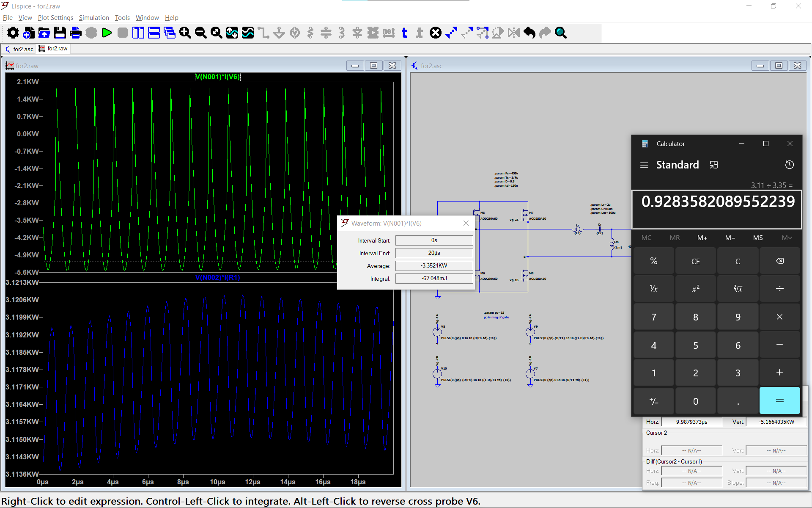Click the pick visible traces icon
Viewport: 812px width, 508px height.
(248, 33)
